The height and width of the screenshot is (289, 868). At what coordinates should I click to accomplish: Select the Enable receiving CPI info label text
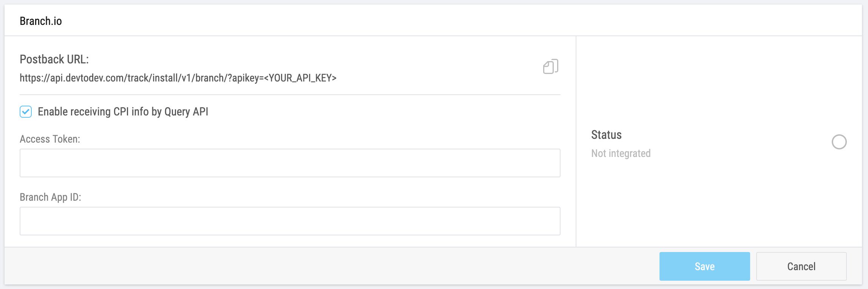(x=123, y=112)
